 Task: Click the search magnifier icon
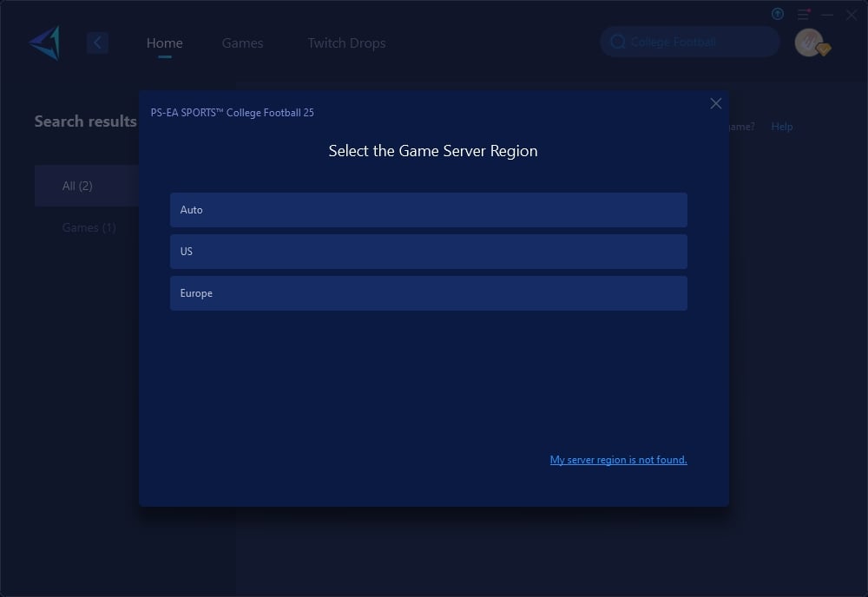coord(618,42)
